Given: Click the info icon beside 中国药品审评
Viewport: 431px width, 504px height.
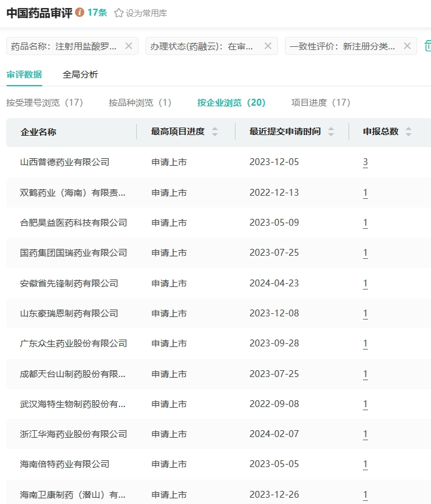Looking at the screenshot, I should (79, 13).
